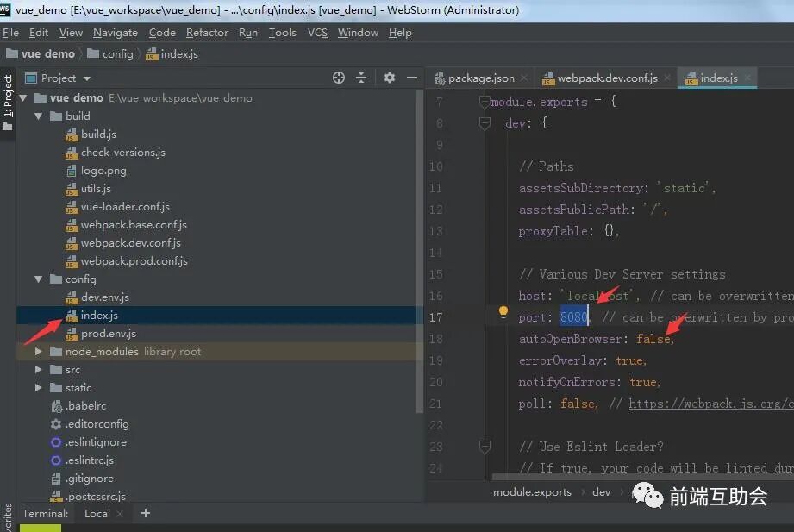Click module.exports in the editor breadcrumb
794x532 pixels.
pos(532,492)
